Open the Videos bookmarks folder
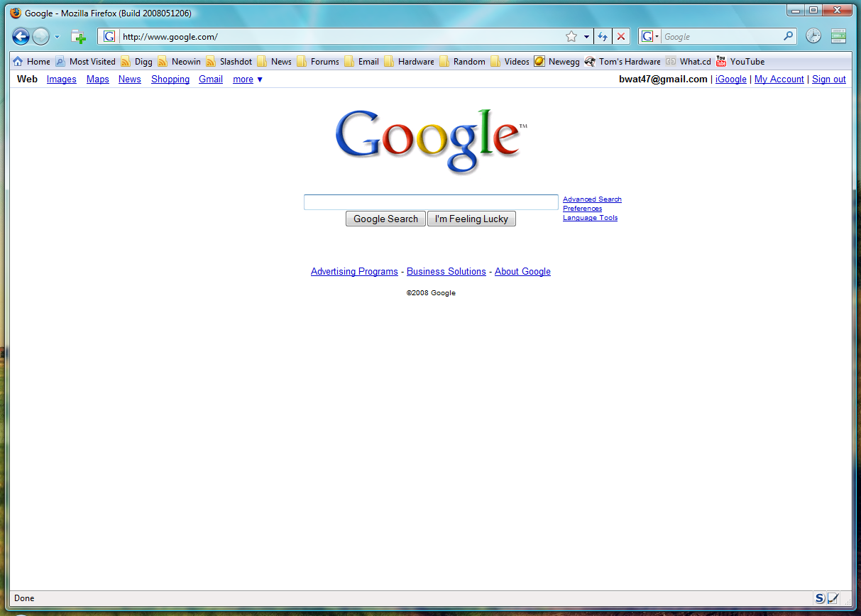The image size is (861, 616). [510, 62]
